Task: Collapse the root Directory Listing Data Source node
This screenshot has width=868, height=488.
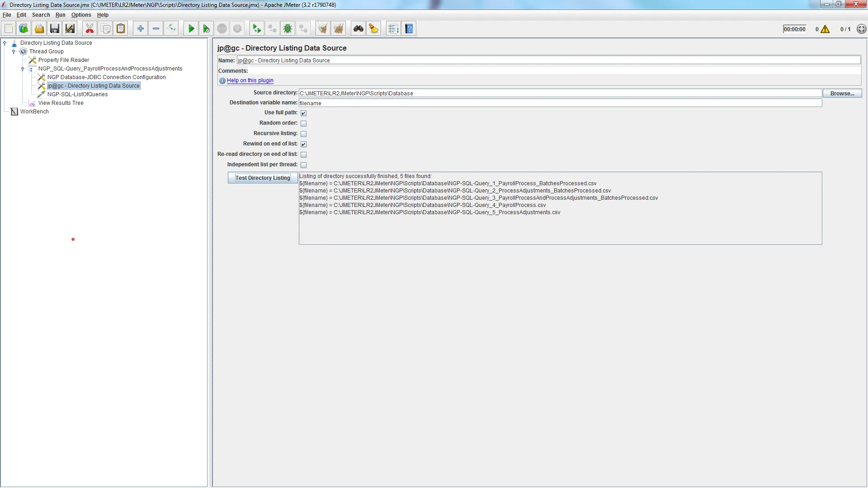Action: [5, 43]
